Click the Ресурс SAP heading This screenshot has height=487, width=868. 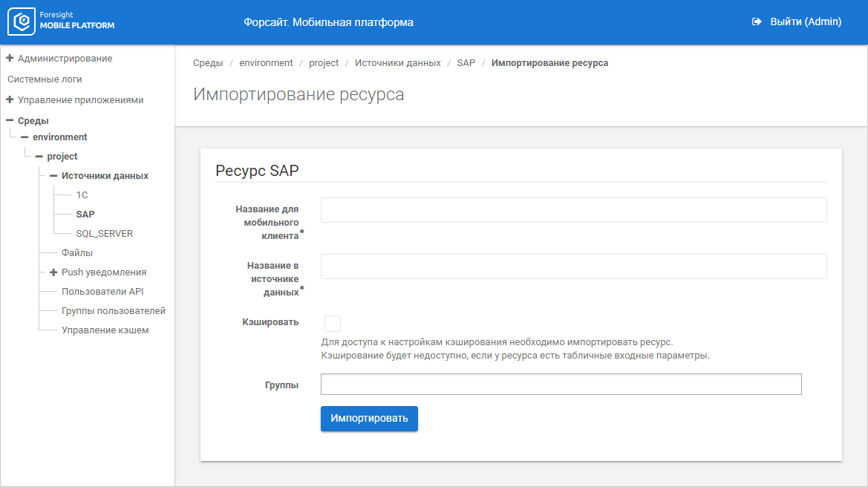click(x=257, y=171)
